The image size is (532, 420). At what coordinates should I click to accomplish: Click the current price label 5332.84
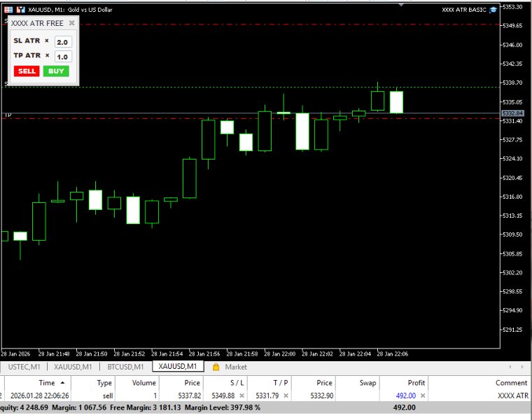click(512, 113)
